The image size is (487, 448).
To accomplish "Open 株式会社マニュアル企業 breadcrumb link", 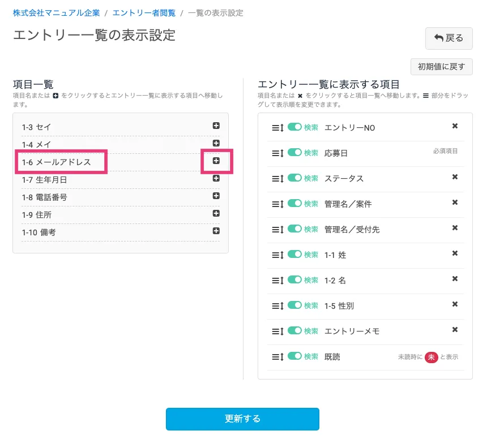I will coord(56,12).
